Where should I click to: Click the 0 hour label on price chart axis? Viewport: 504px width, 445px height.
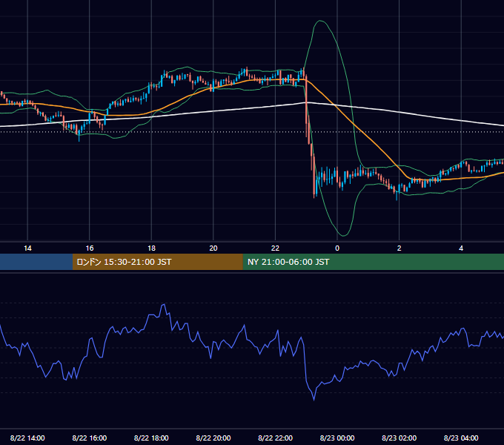pos(337,248)
